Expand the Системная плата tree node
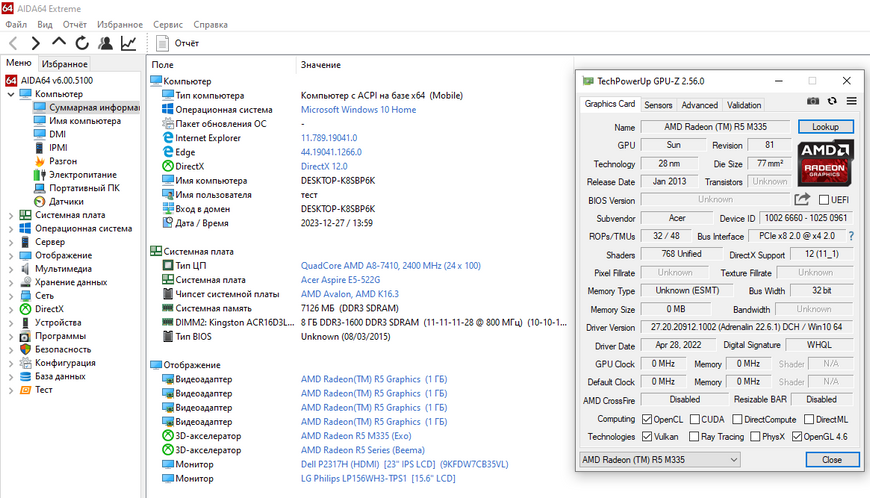 point(11,215)
